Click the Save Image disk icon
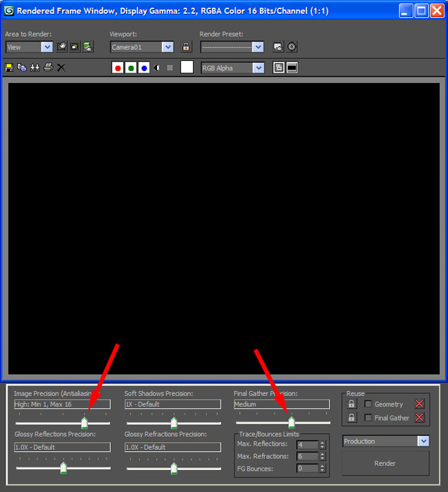 (9, 67)
